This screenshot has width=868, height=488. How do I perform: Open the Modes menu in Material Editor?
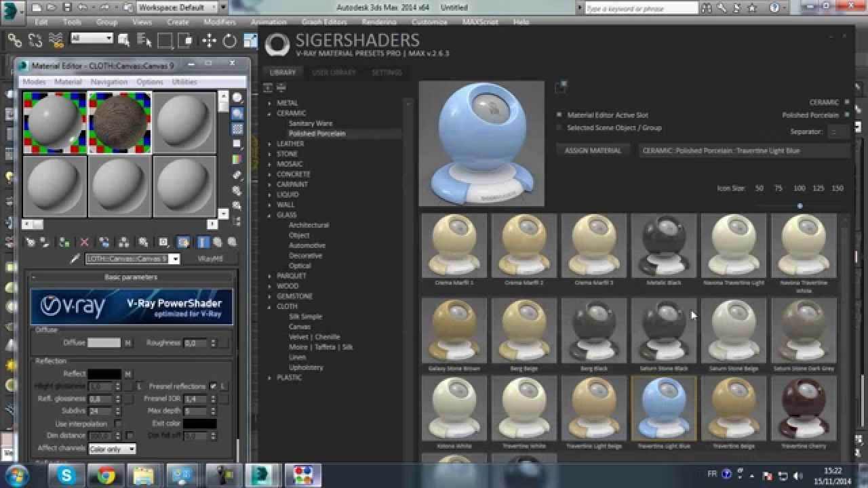34,81
